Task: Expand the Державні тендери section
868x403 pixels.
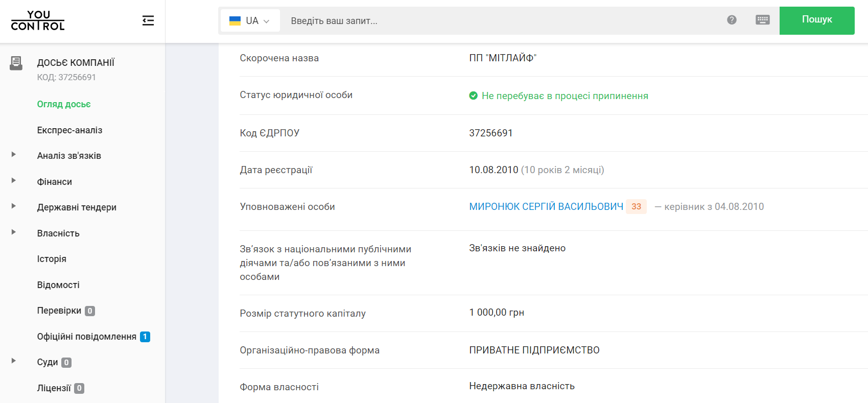Action: [x=14, y=206]
